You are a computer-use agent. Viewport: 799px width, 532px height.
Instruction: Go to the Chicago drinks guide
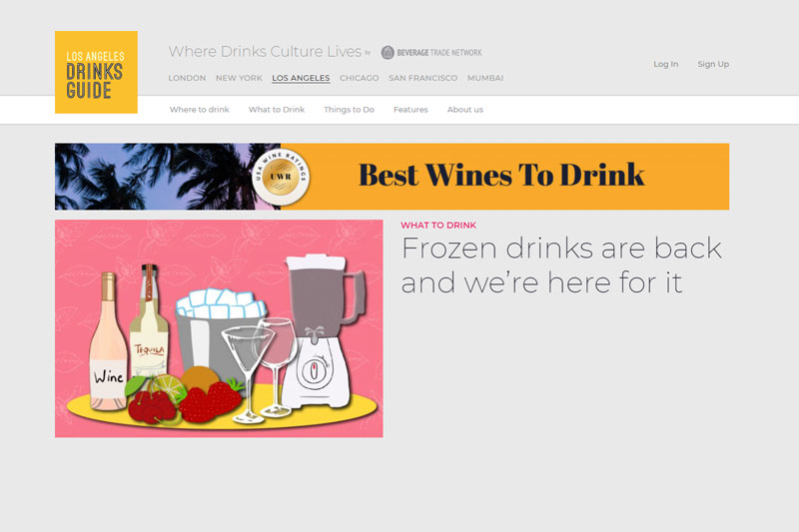360,78
